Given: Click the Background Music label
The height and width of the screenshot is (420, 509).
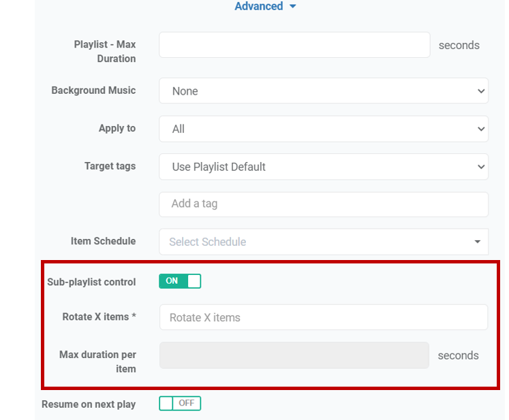Looking at the screenshot, I should (93, 91).
